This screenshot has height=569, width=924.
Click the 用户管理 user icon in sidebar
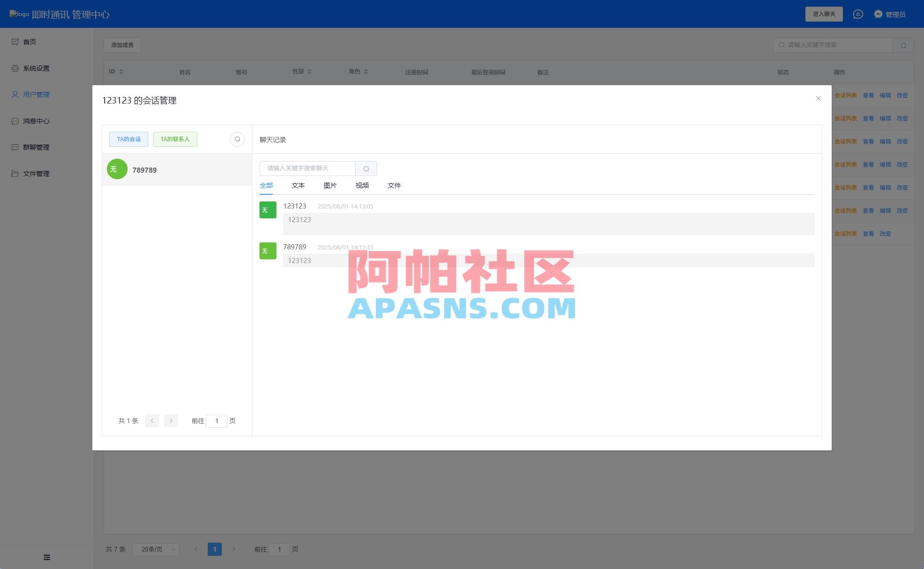coord(15,94)
